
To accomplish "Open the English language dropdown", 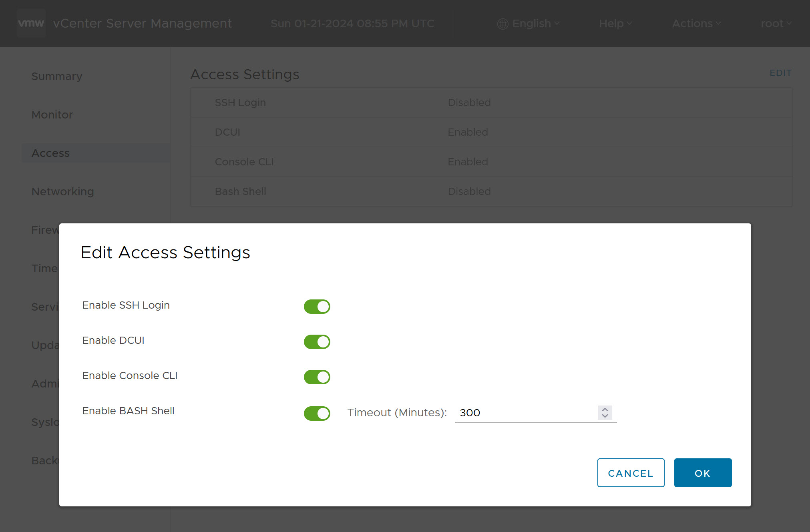I will pos(531,24).
